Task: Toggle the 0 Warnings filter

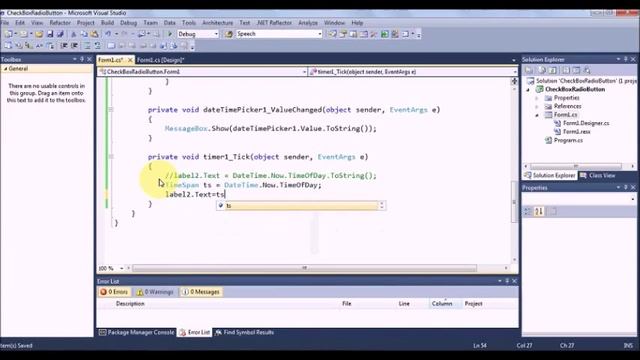Action: 155,292
